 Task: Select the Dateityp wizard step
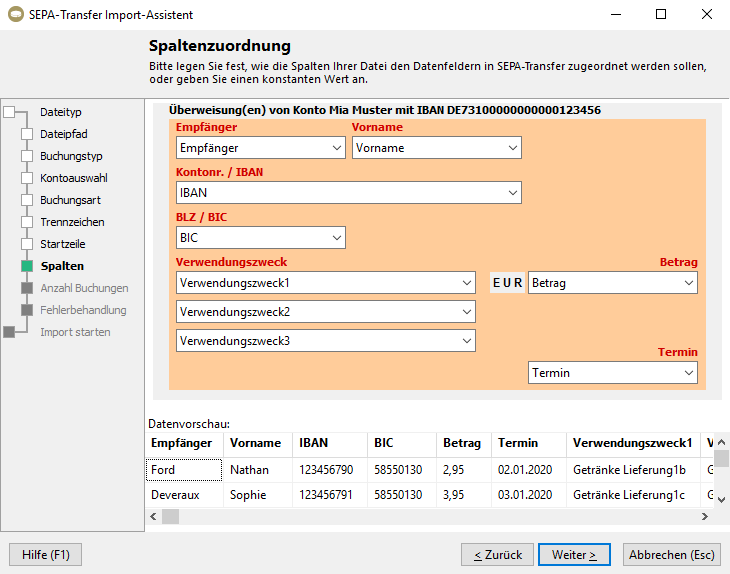tap(60, 112)
